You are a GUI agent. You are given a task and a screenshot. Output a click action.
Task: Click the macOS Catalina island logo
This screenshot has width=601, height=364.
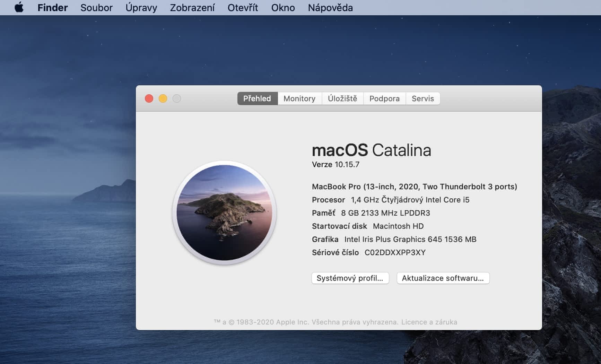[x=224, y=213]
